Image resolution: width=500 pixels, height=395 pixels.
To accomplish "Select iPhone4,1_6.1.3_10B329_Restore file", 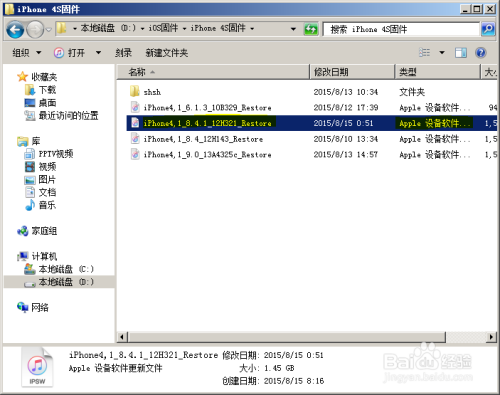I will (207, 108).
